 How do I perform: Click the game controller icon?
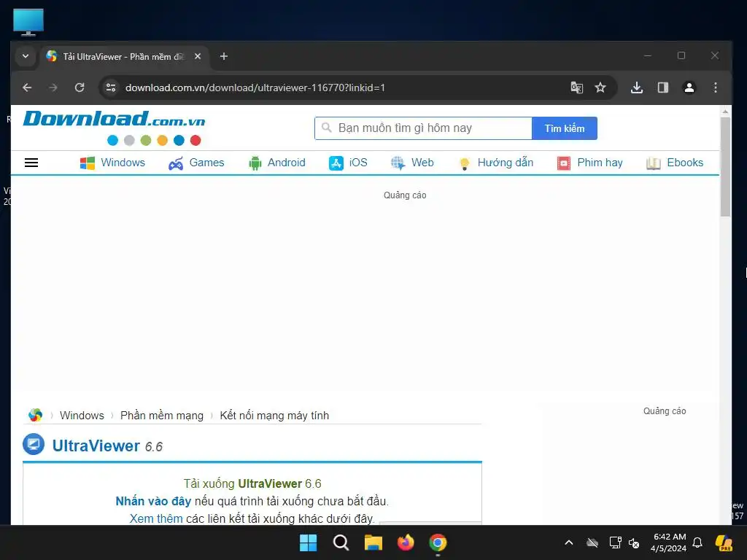click(176, 163)
